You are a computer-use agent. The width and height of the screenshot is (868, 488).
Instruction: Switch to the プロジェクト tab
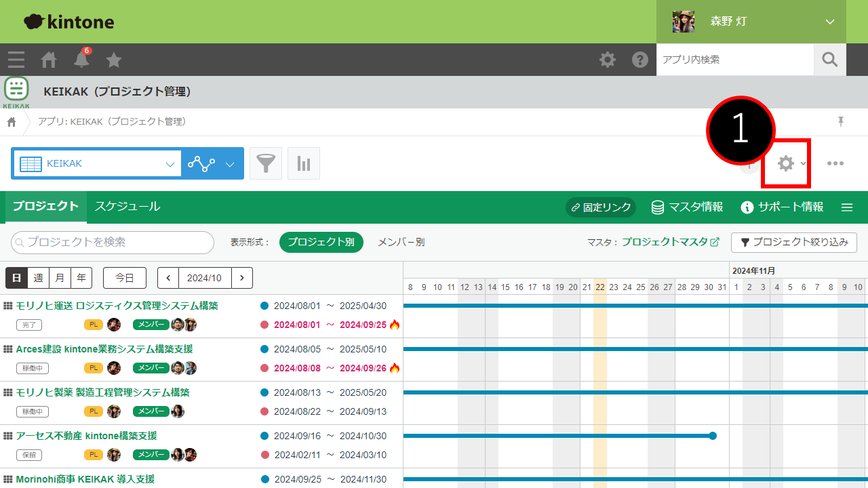(45, 207)
